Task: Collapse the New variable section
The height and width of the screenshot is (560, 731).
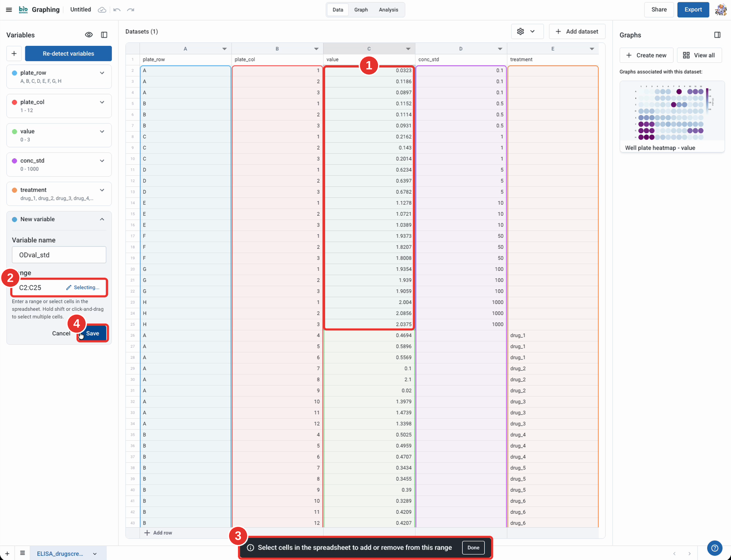Action: pyautogui.click(x=102, y=220)
